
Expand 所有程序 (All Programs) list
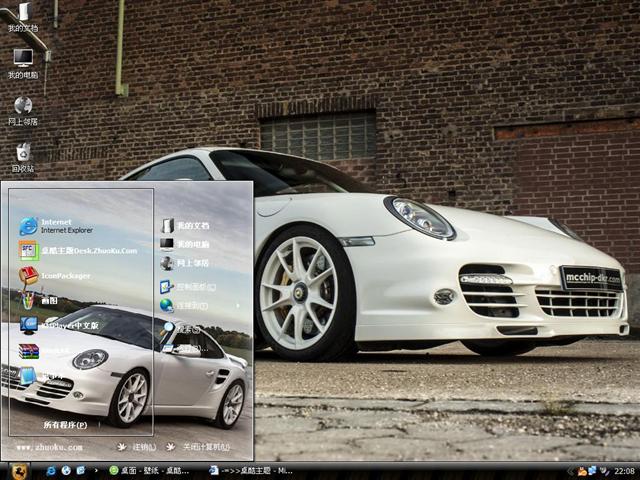tap(65, 425)
